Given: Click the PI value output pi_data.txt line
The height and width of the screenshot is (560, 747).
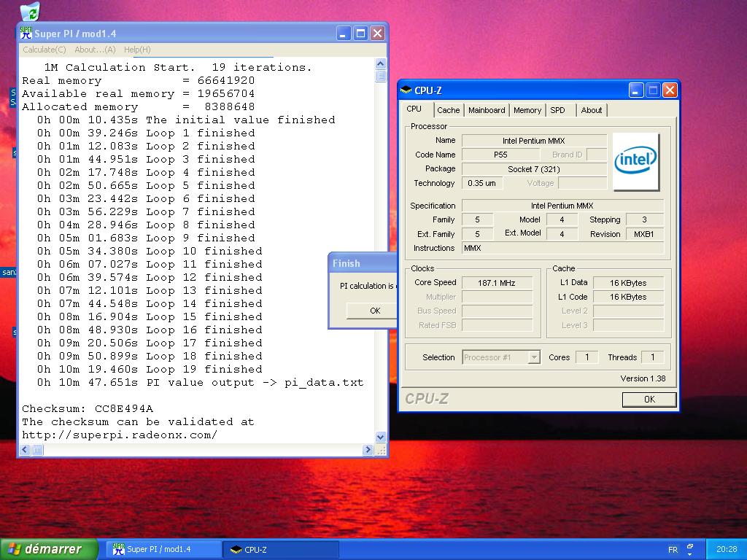Looking at the screenshot, I should click(200, 382).
